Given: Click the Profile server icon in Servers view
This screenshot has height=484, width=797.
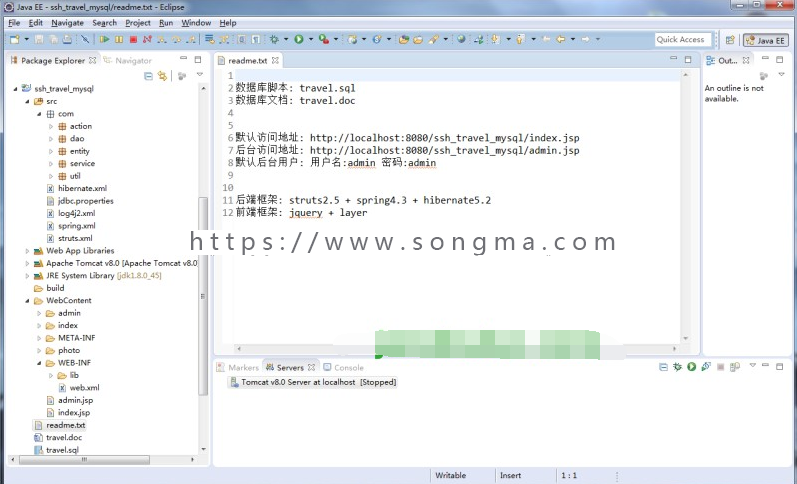Looking at the screenshot, I should [706, 367].
